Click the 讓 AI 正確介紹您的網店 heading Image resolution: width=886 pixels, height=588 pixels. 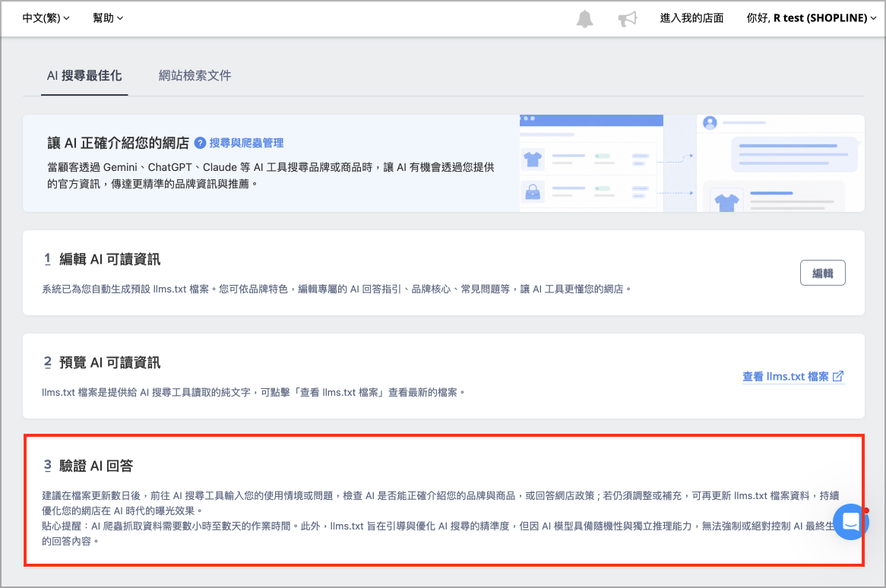pyautogui.click(x=118, y=143)
